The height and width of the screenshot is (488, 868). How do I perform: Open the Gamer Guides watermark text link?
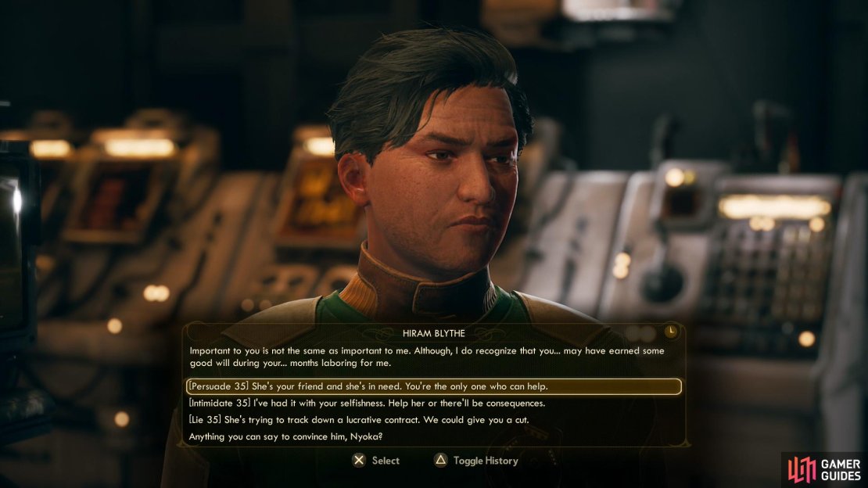(841, 470)
